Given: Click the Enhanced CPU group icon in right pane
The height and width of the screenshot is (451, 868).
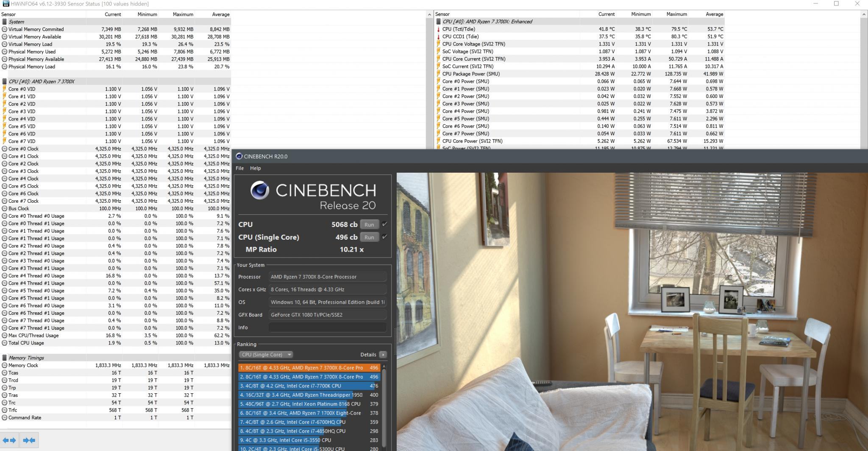Looking at the screenshot, I should coord(438,22).
